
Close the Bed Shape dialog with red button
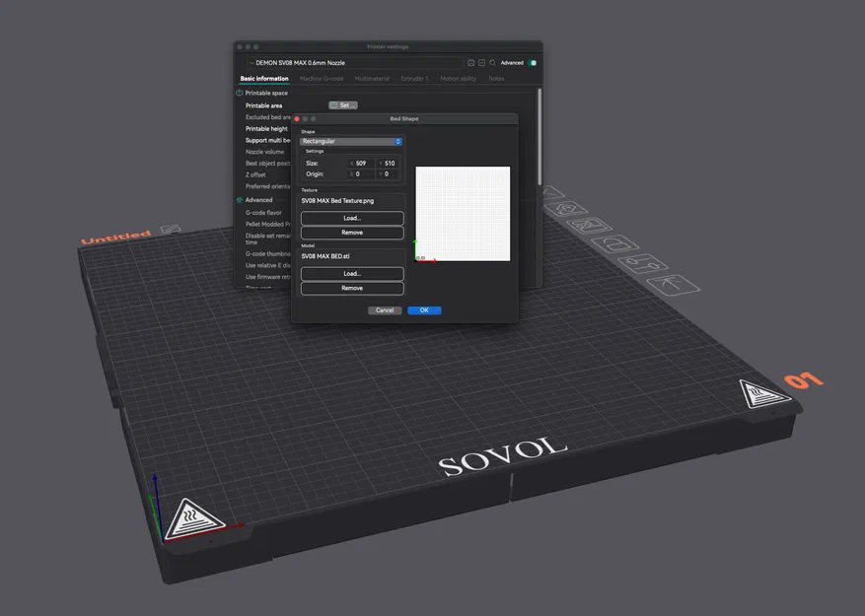click(x=297, y=119)
